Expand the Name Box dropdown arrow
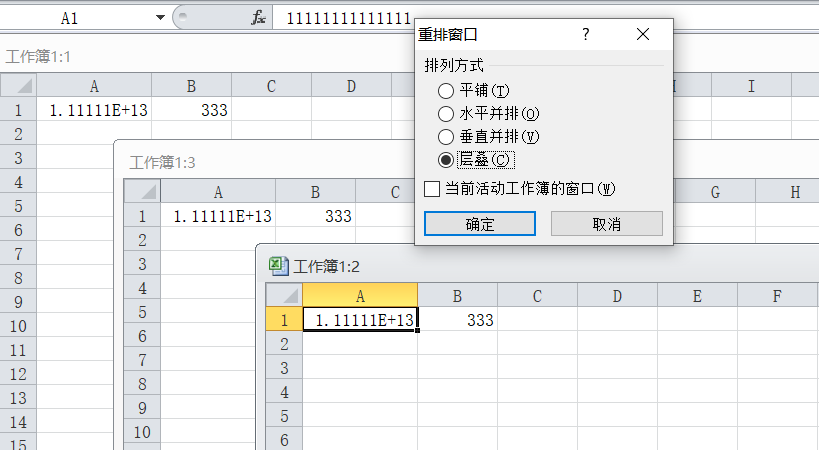 (161, 18)
